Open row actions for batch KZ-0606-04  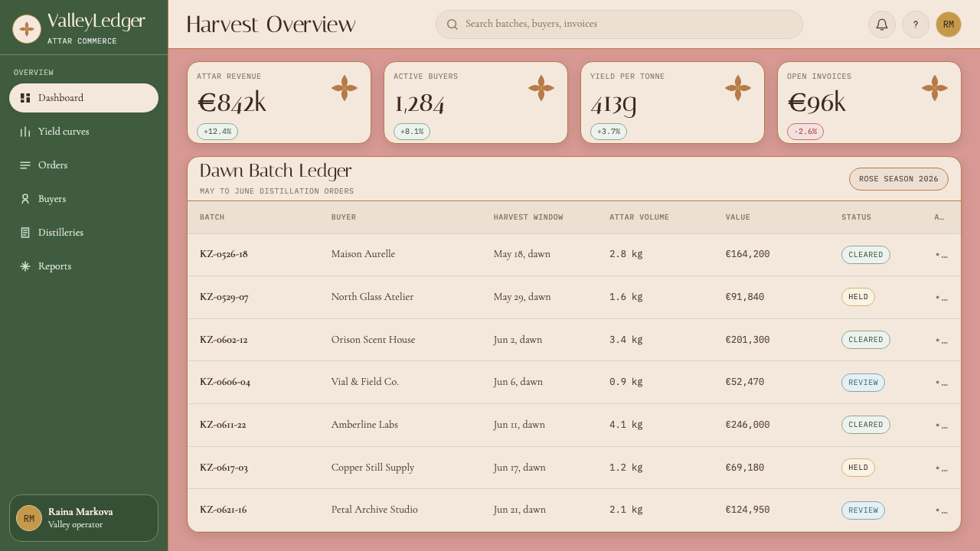[942, 383]
